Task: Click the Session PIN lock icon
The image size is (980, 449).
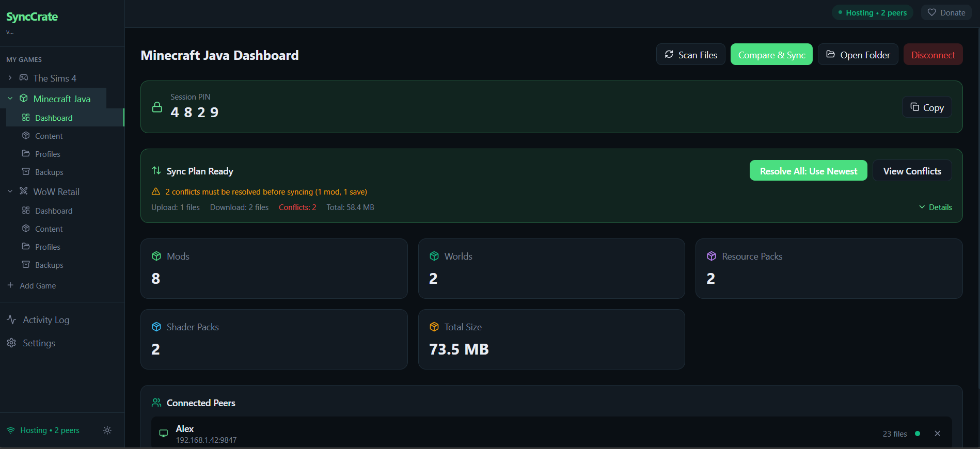Action: click(x=157, y=107)
